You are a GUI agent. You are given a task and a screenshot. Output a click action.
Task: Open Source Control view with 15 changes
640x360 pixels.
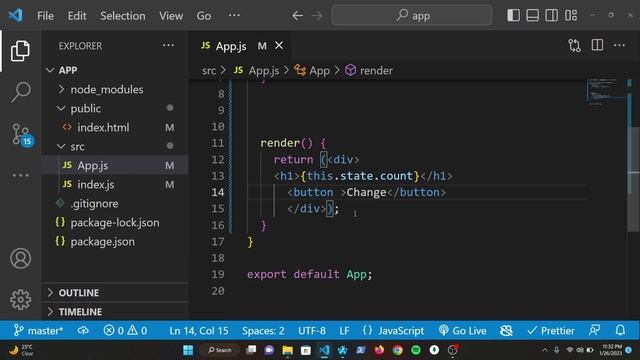(22, 135)
